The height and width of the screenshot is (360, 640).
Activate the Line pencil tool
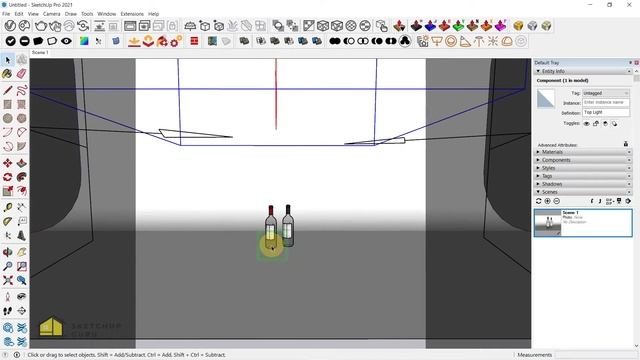point(7,90)
